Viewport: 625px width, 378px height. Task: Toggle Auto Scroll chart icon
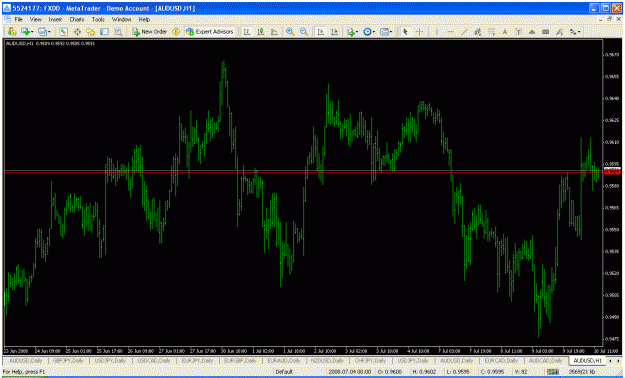[x=320, y=32]
